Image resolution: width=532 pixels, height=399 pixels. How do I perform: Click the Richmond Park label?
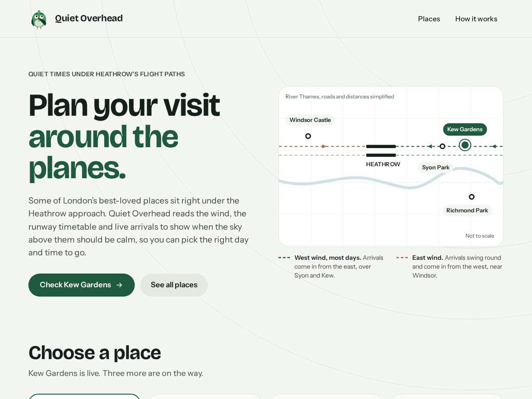pos(467,211)
